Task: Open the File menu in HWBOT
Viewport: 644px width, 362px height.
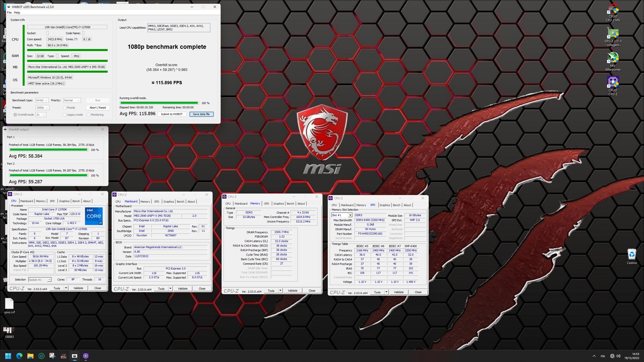Action: pos(9,13)
